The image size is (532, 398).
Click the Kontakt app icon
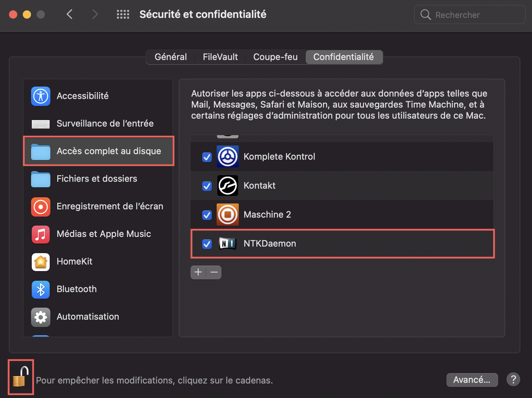(227, 186)
